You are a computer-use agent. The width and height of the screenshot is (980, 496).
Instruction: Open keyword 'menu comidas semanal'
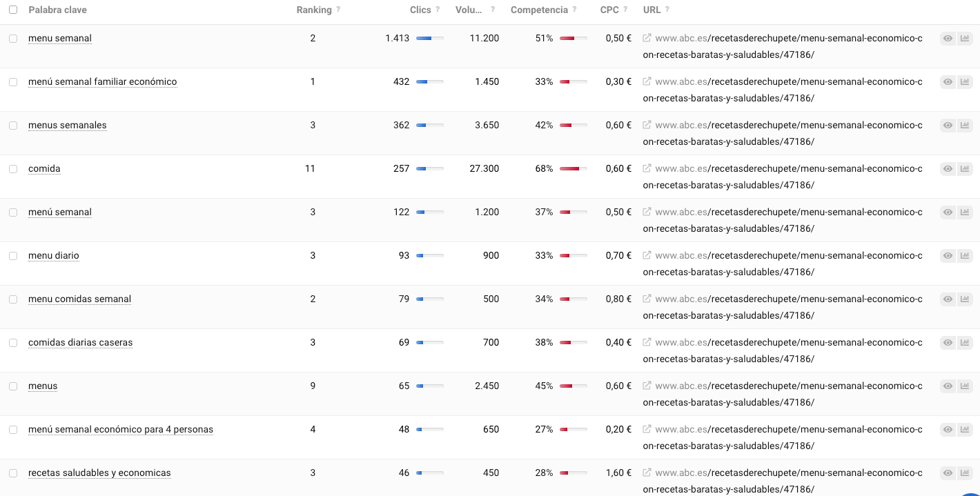pyautogui.click(x=79, y=299)
